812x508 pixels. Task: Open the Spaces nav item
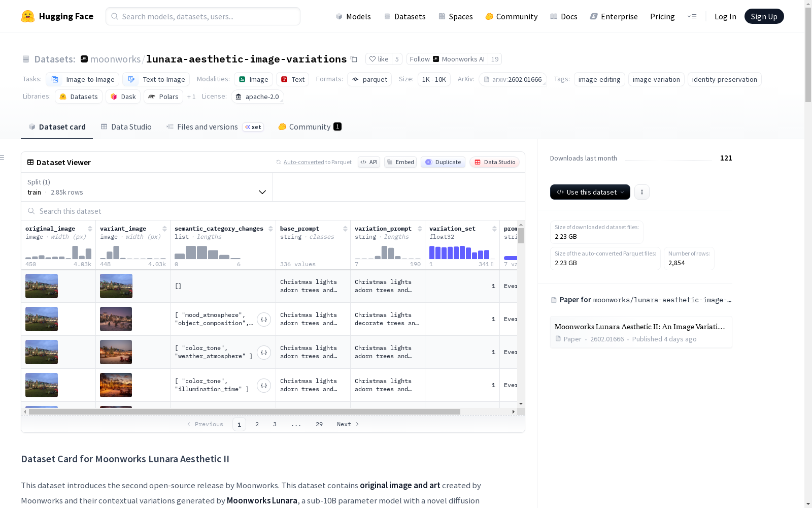(456, 16)
